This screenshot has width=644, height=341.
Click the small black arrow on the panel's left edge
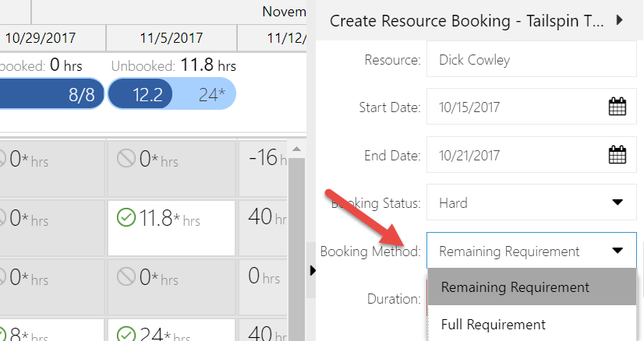pos(313,270)
